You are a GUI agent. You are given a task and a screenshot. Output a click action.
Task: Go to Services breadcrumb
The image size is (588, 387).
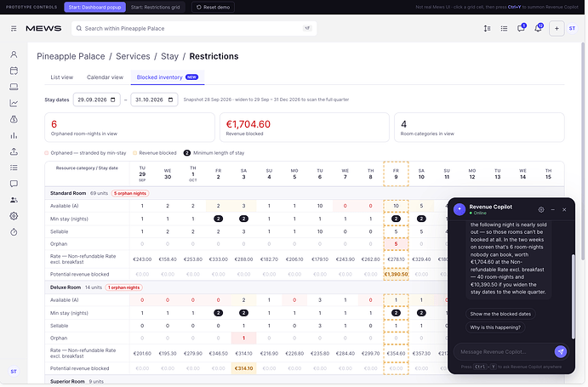pos(133,56)
